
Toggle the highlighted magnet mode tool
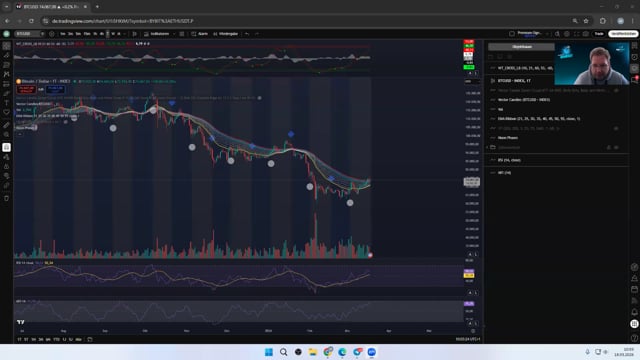7,147
